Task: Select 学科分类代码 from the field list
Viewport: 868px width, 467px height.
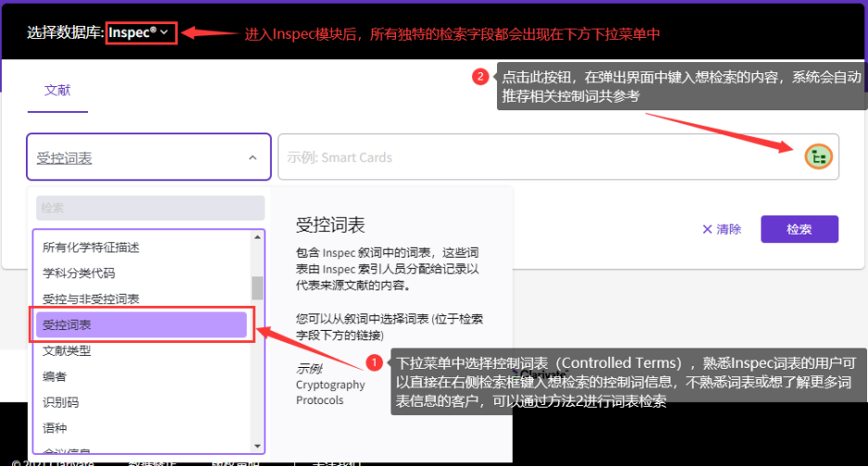Action: [x=79, y=272]
